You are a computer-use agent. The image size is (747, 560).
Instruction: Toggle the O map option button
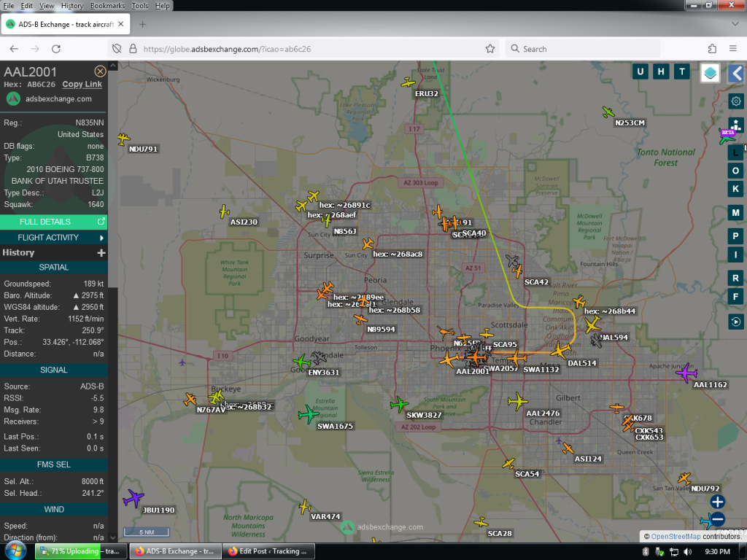click(x=735, y=171)
